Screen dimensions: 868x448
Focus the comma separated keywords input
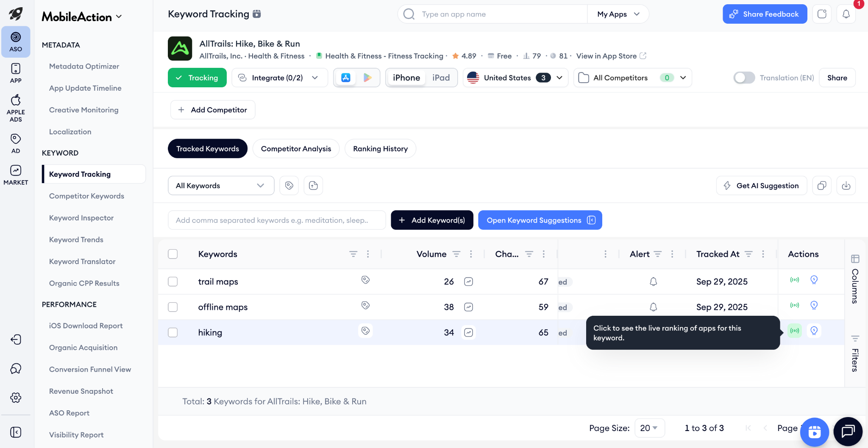(x=277, y=220)
